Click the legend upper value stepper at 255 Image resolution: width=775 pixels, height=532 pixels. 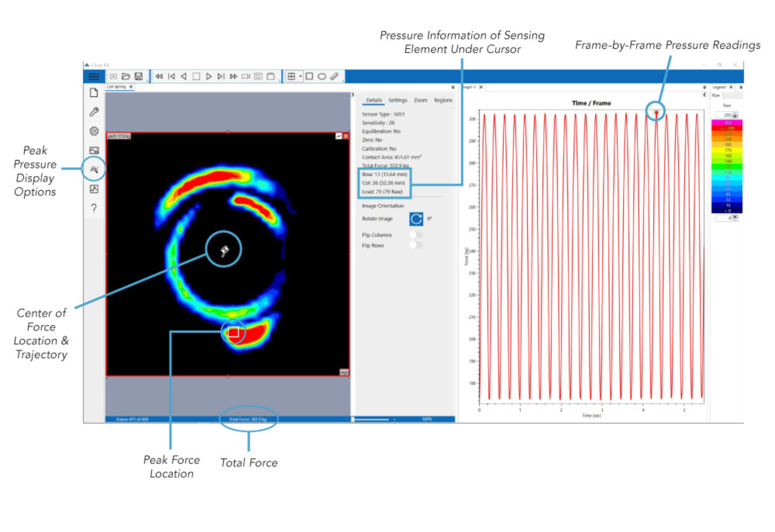(x=727, y=115)
